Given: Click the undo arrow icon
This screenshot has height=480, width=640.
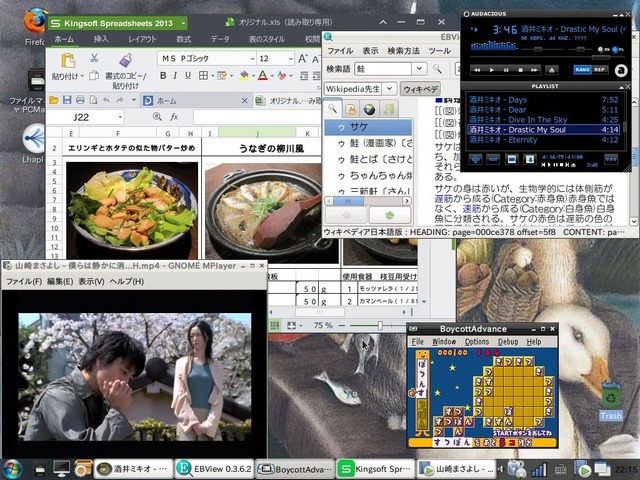Looking at the screenshot, I should click(107, 100).
